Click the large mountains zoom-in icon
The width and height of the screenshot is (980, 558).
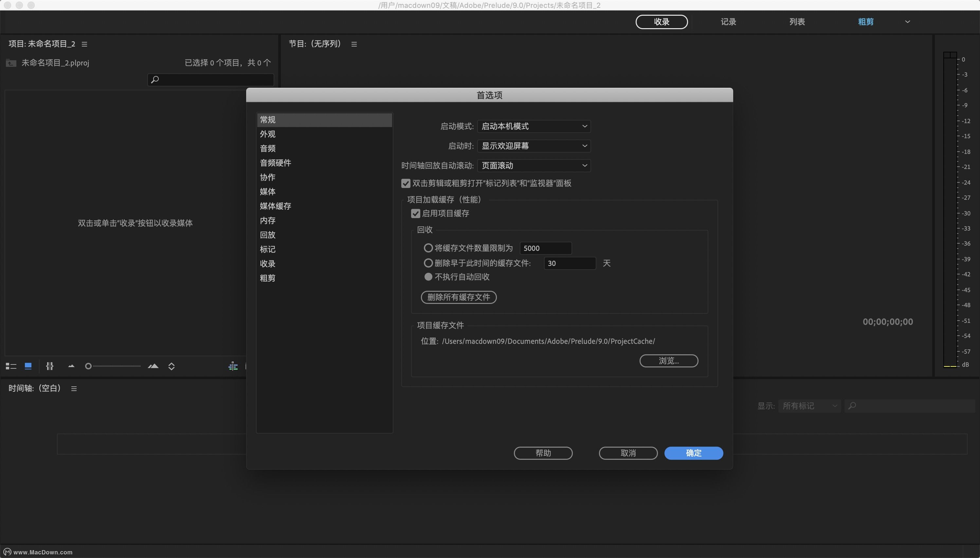pos(153,366)
